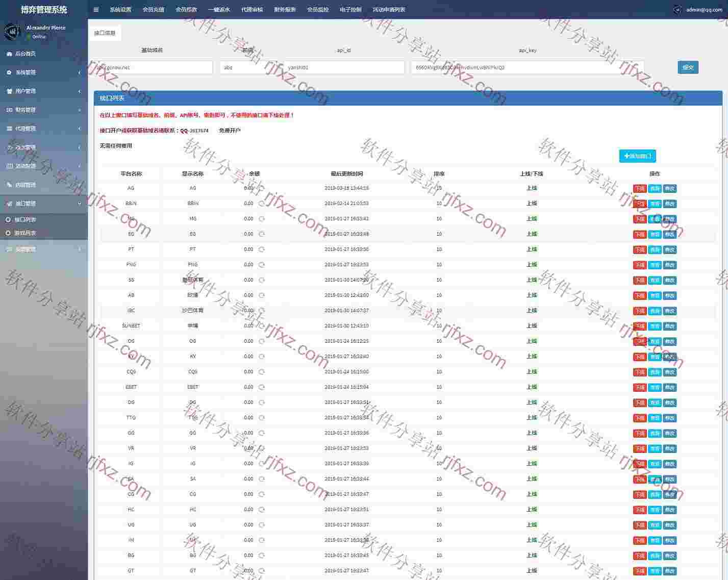Screen dimensions: 728x580
Task: Refresh the balance in the KY row
Action: (x=262, y=357)
